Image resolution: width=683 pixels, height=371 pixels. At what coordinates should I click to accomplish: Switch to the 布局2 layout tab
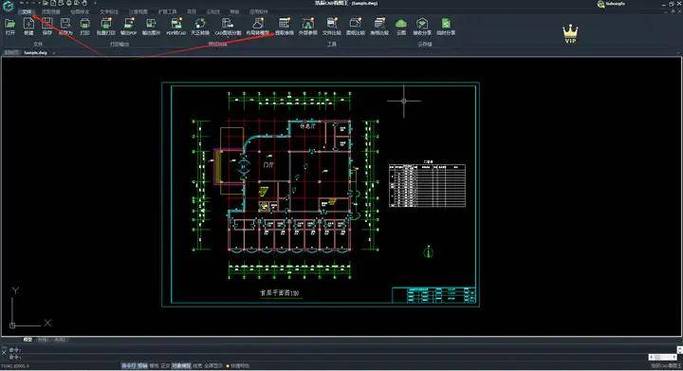pyautogui.click(x=60, y=339)
